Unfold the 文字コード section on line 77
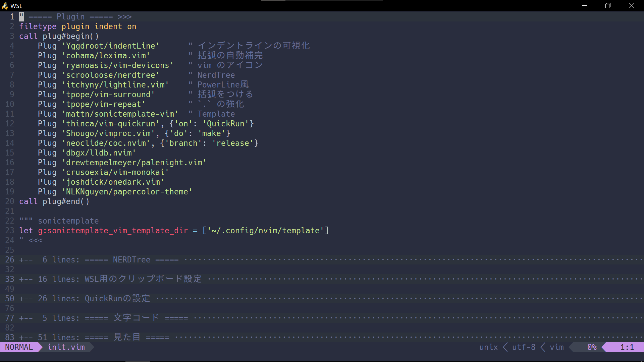 tap(104, 318)
